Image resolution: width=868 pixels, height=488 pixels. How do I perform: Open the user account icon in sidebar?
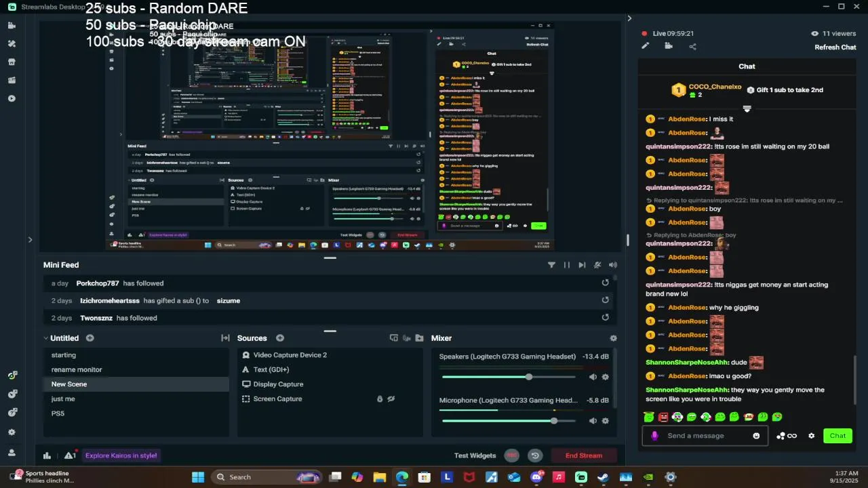click(x=12, y=452)
